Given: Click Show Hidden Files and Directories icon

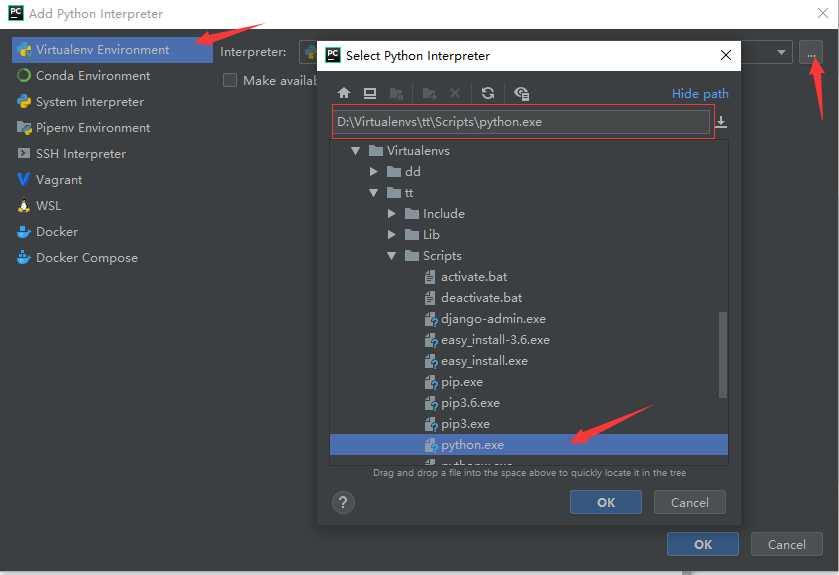Looking at the screenshot, I should pos(521,94).
